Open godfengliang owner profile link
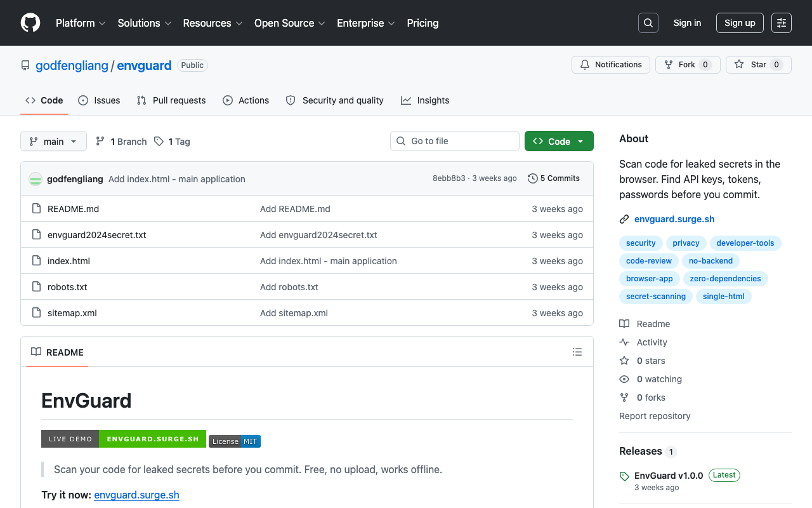812x508 pixels. tap(72, 65)
